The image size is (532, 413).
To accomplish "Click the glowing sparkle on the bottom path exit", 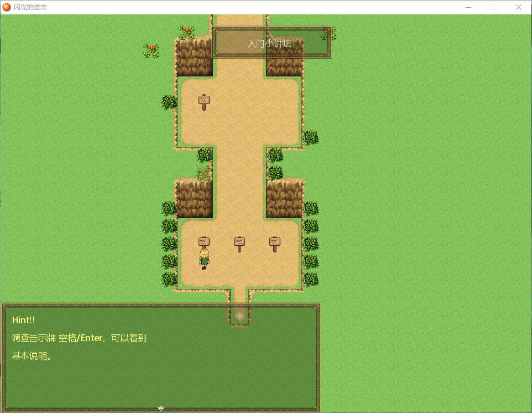I will [239, 314].
